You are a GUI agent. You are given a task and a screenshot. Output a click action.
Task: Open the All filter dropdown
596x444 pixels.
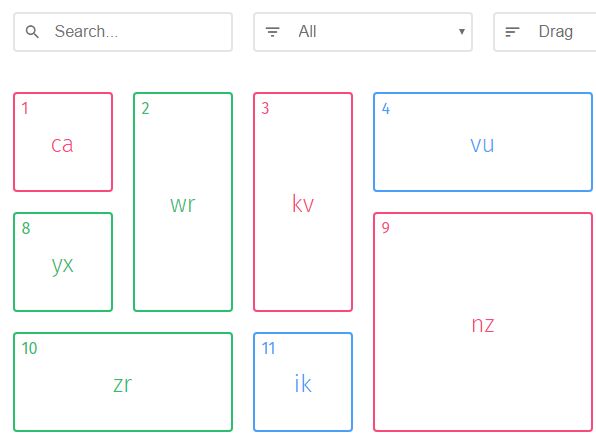point(363,32)
